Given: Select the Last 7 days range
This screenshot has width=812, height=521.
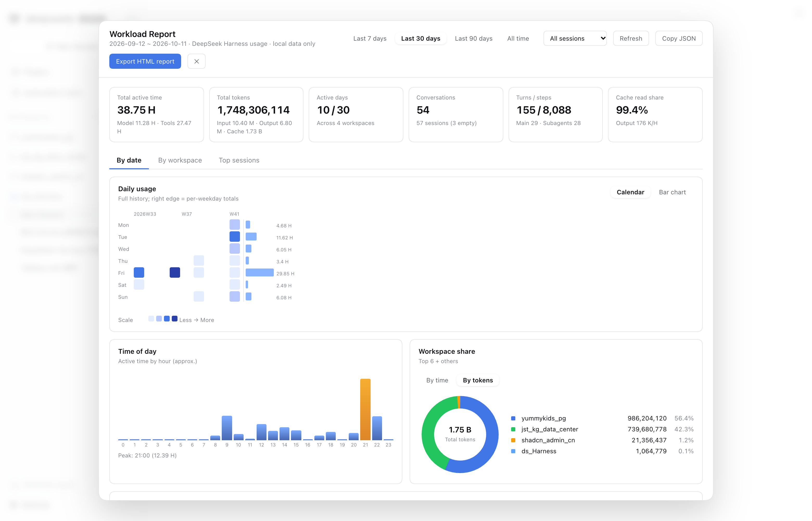Looking at the screenshot, I should [370, 38].
